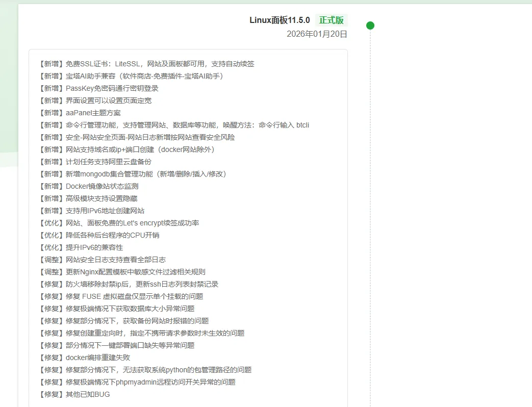
Task: Click the green timeline dot marker
Action: click(x=370, y=24)
